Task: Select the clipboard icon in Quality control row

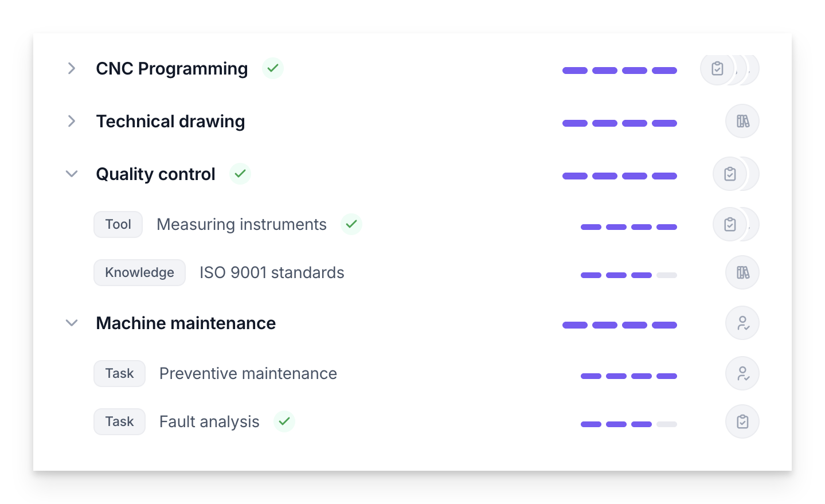Action: pyautogui.click(x=730, y=174)
